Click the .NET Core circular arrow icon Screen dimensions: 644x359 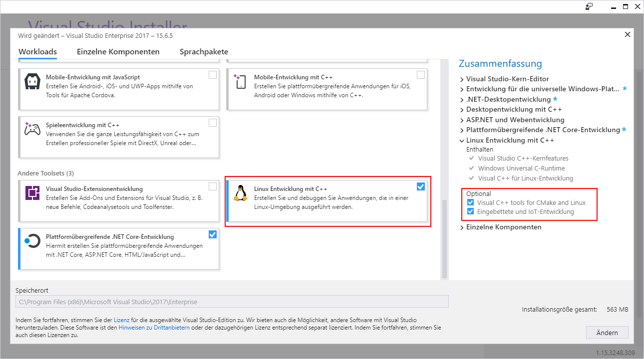coord(32,241)
